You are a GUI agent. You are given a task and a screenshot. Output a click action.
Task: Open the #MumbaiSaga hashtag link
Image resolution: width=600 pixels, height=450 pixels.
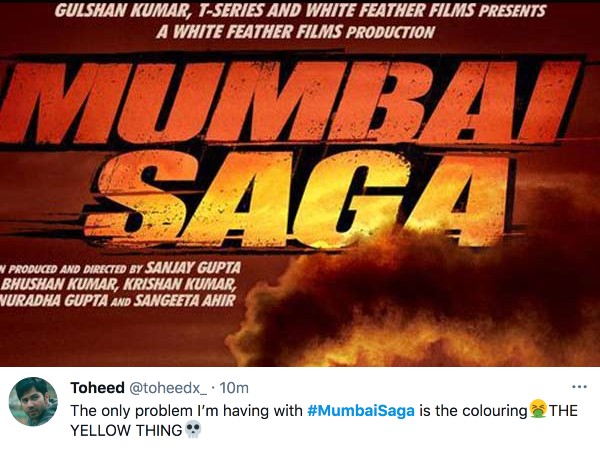361,411
